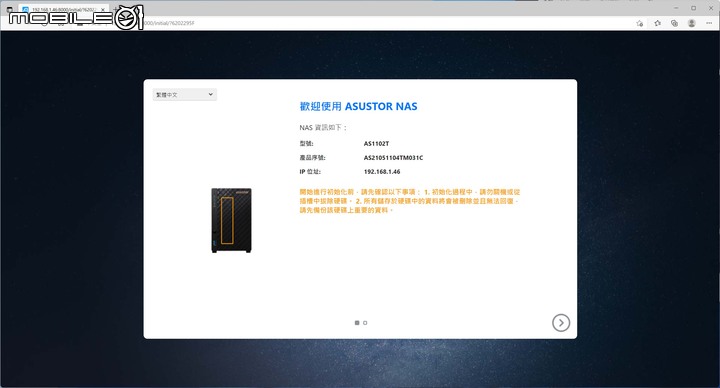Viewport: 720px width, 388px height.
Task: Open the browser collections icon
Action: (674, 23)
